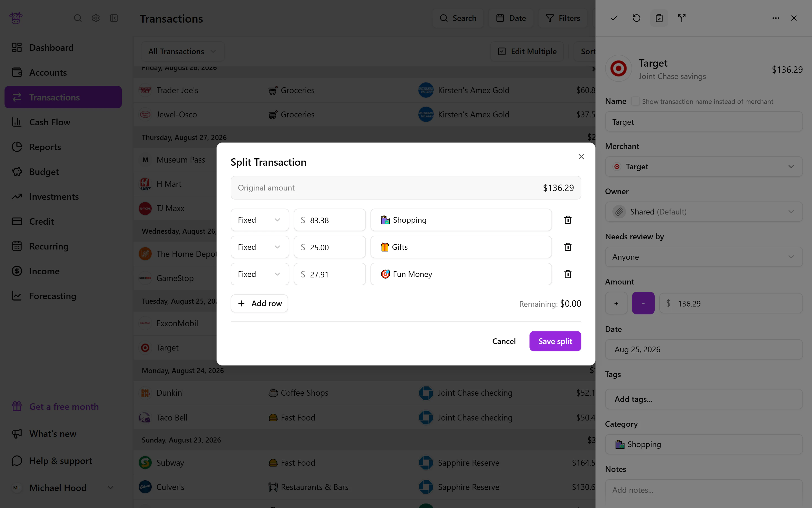Open the Date filter button
The width and height of the screenshot is (812, 508).
click(x=511, y=18)
